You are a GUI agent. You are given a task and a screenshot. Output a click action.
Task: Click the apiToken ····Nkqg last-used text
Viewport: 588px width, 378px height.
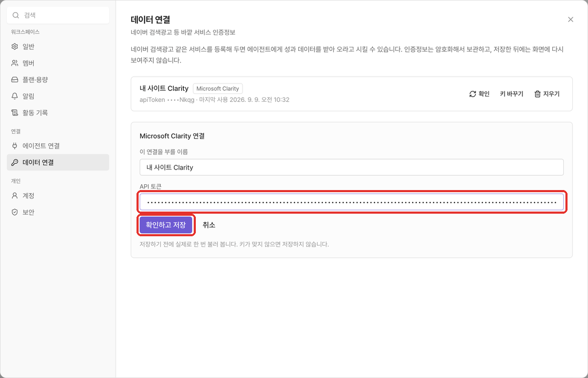point(214,100)
